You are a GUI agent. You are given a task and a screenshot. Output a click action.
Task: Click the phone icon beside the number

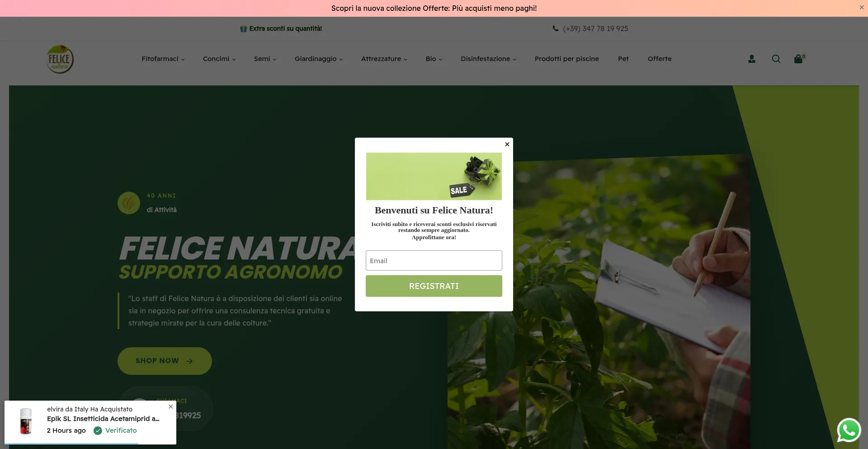pyautogui.click(x=556, y=28)
